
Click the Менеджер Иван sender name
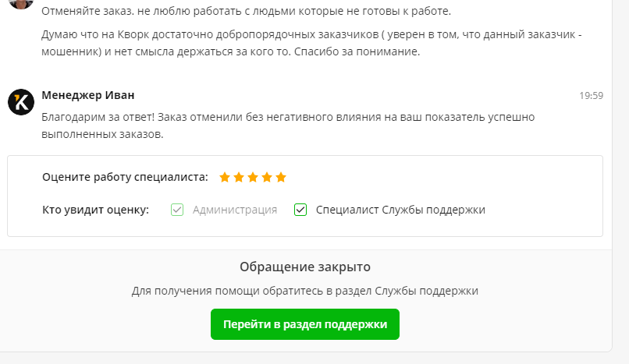pos(87,95)
